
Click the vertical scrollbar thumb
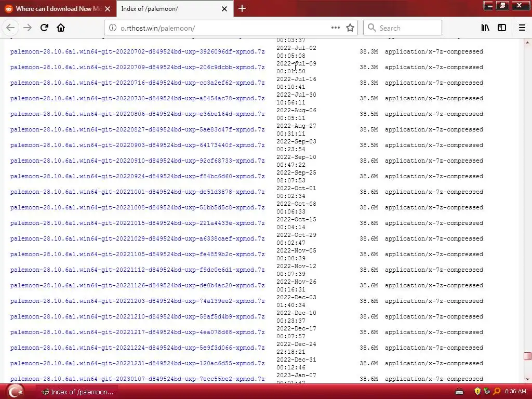[527, 356]
